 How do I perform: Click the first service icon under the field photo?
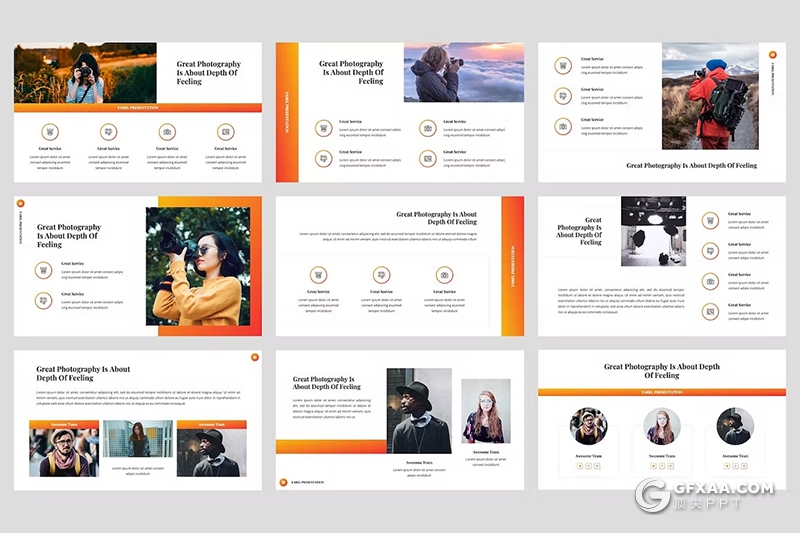click(50, 131)
